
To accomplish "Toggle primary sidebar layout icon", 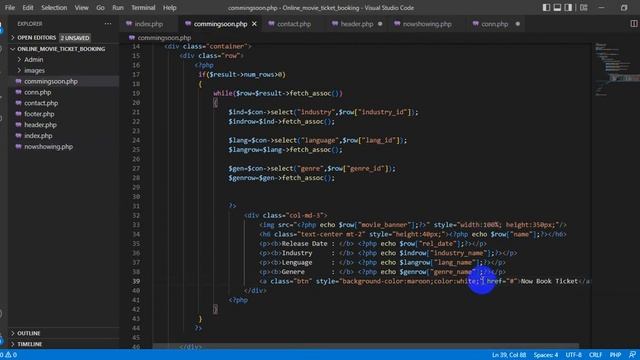I will tap(546, 8).
